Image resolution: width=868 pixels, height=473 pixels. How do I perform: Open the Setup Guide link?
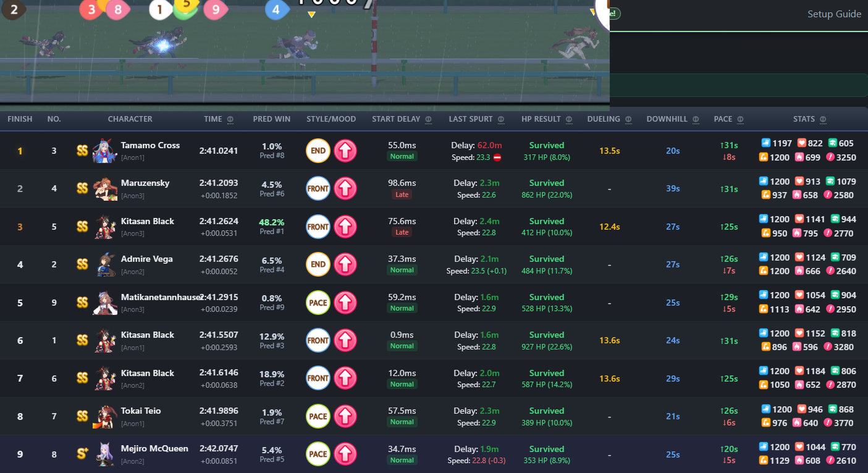[x=834, y=14]
